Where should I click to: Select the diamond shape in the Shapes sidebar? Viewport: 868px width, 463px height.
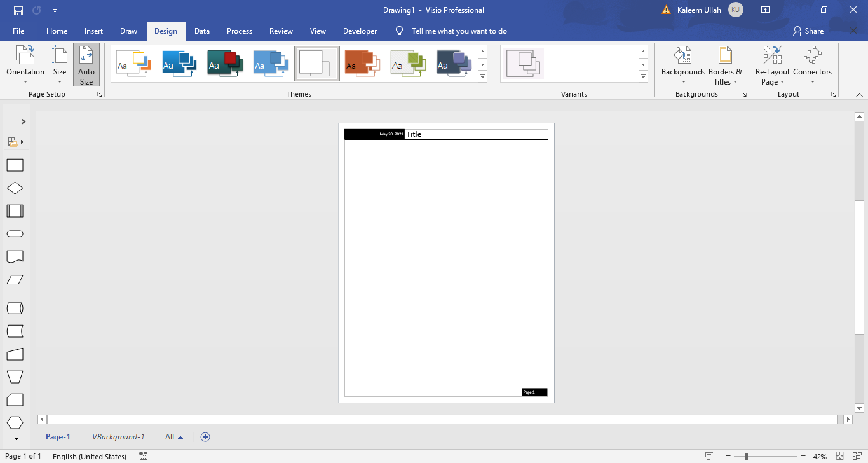(15, 188)
